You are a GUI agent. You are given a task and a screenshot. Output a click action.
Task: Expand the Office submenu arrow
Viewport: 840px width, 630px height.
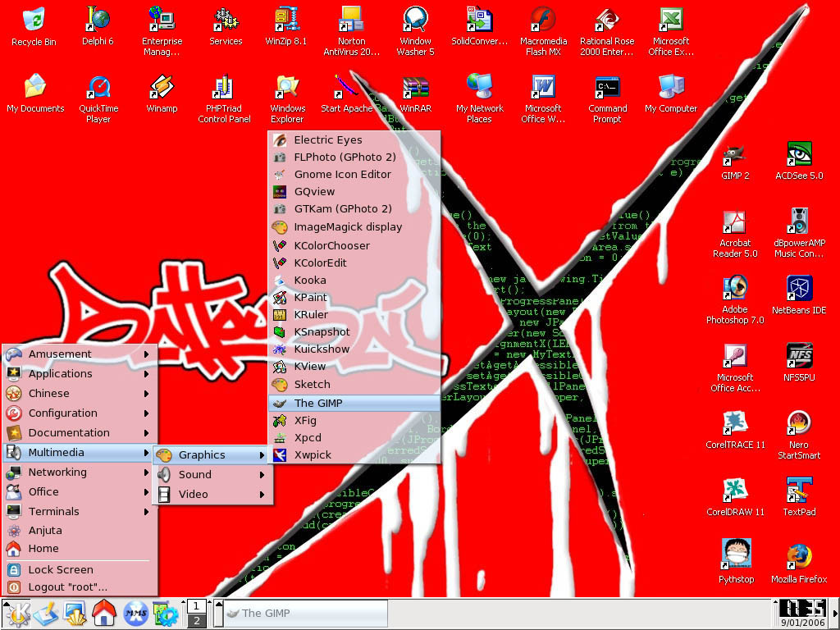tap(146, 492)
